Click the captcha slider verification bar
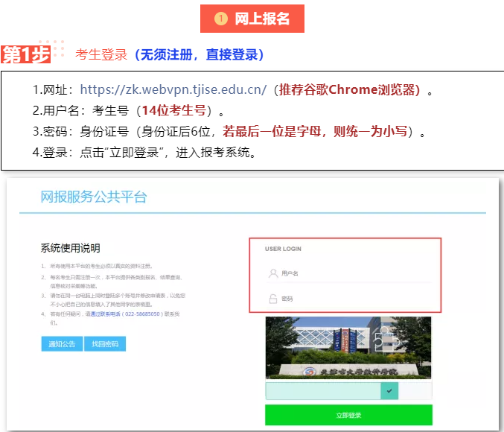Screen dimensions: 504x432 pyautogui.click(x=322, y=390)
